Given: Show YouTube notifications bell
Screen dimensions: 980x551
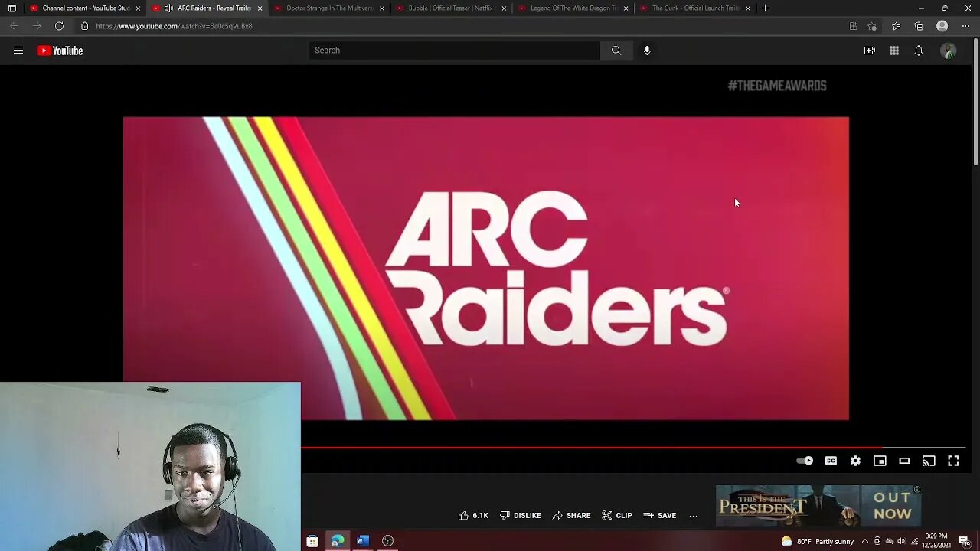Looking at the screenshot, I should (x=919, y=51).
